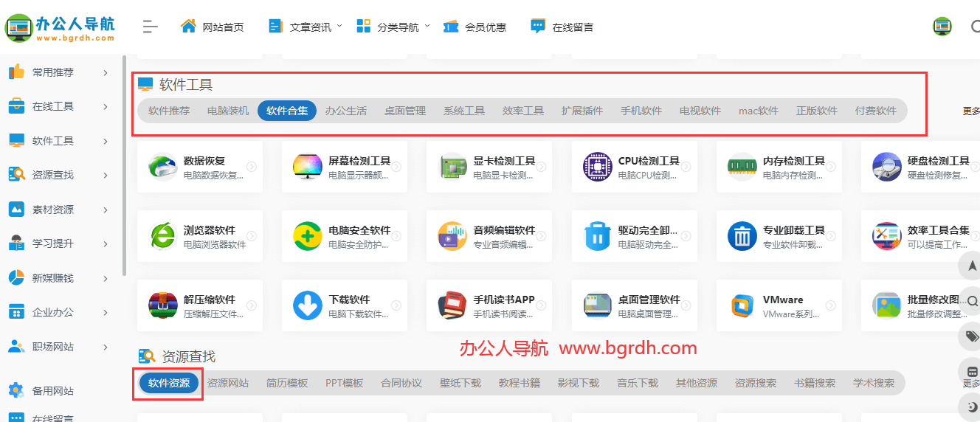Switch to the 正版软件 tab
The height and width of the screenshot is (422, 980).
tap(817, 111)
